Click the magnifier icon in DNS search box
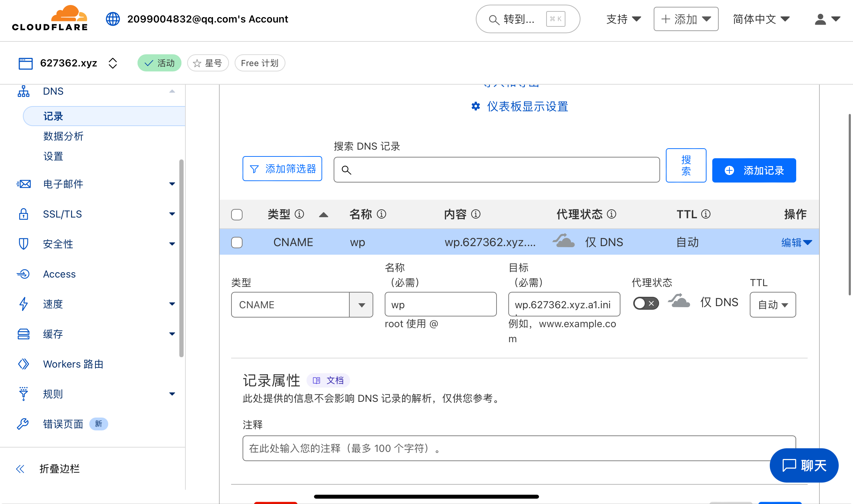Image resolution: width=853 pixels, height=504 pixels. pyautogui.click(x=346, y=170)
